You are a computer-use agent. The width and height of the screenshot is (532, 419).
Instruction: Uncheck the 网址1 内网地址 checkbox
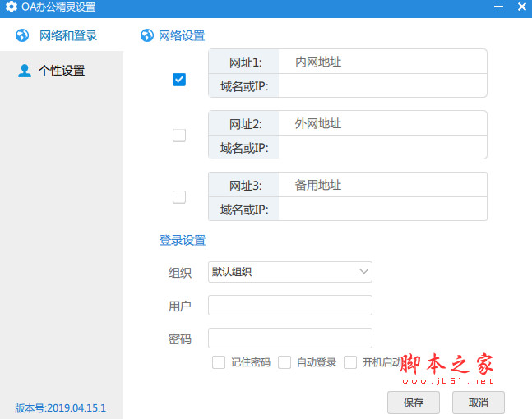(179, 80)
